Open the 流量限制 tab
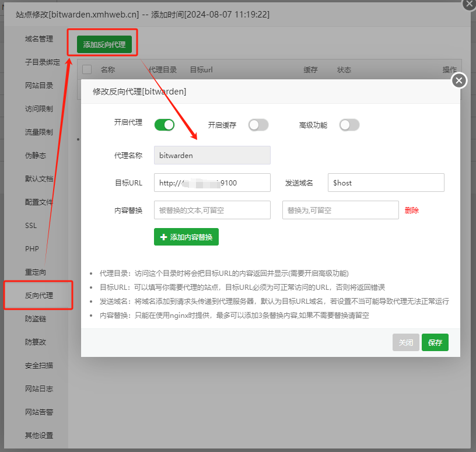The image size is (476, 452). pyautogui.click(x=39, y=132)
